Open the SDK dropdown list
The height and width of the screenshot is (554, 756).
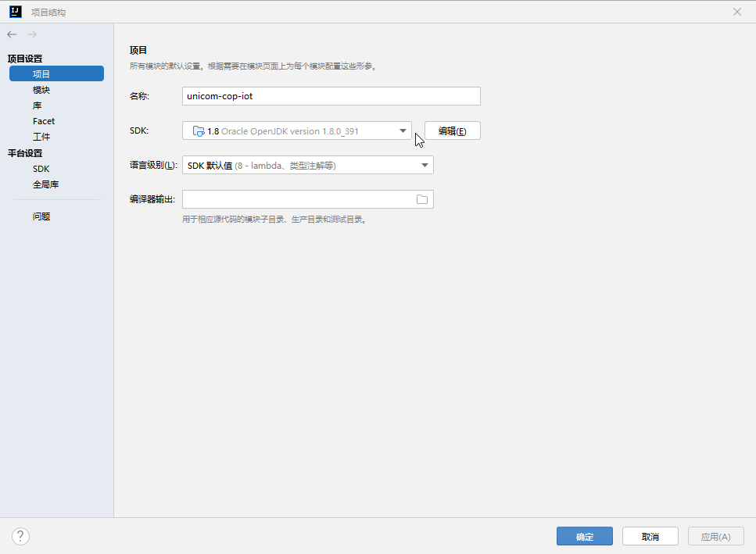pos(403,130)
